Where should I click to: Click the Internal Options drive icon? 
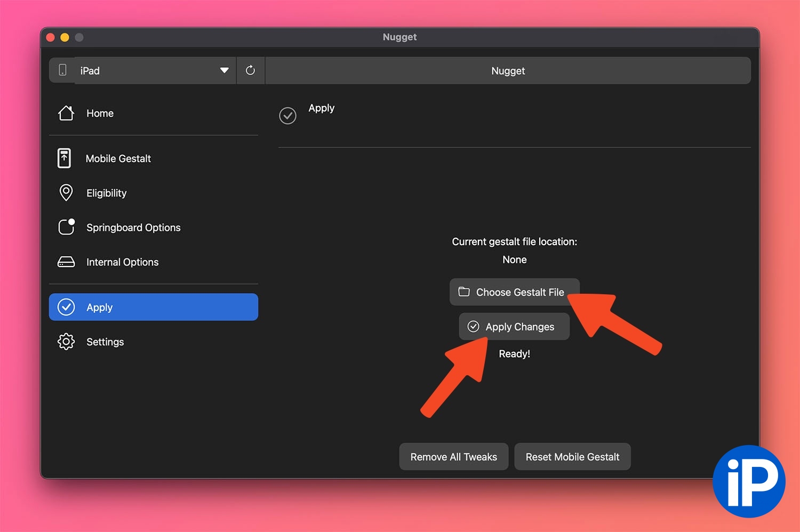(66, 262)
